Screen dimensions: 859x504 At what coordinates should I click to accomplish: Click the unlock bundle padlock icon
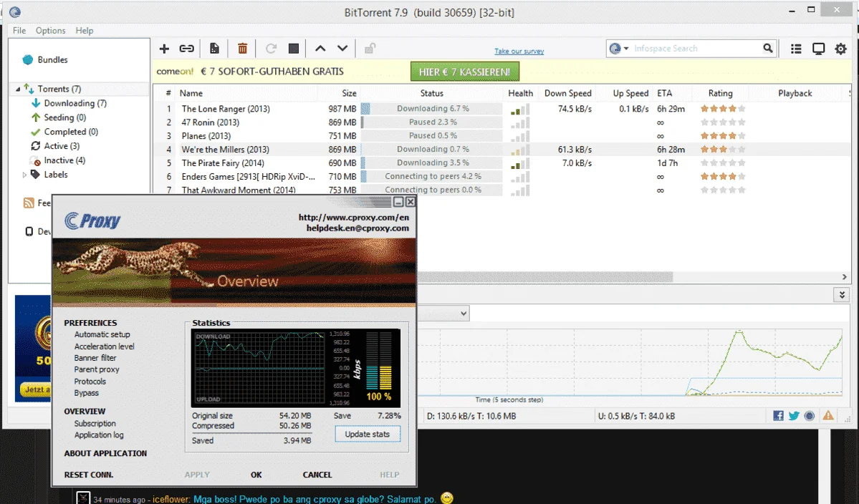(x=370, y=49)
